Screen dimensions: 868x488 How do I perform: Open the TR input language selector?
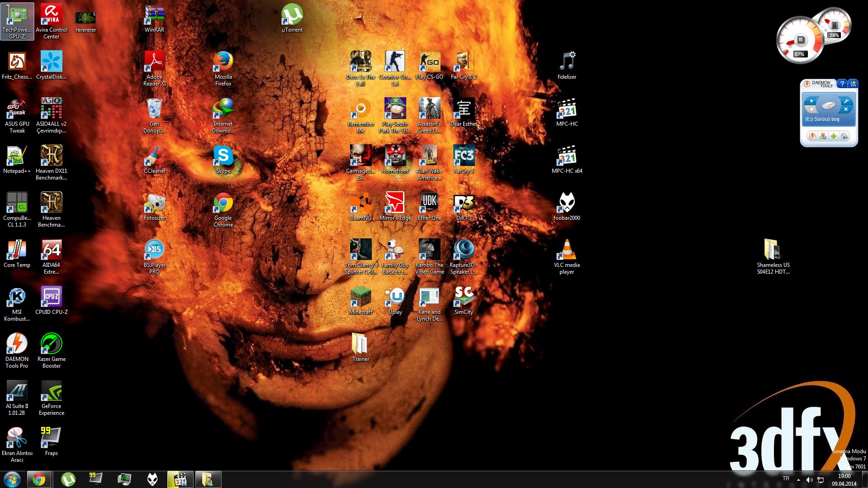[x=786, y=479]
